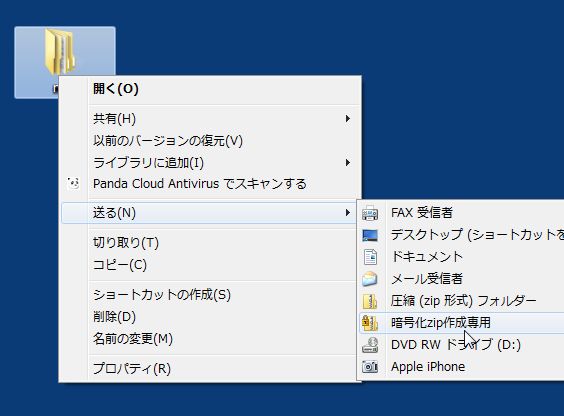Expand the ライブラリに追加(I) submenu arrow
564x416 pixels.
click(x=347, y=163)
